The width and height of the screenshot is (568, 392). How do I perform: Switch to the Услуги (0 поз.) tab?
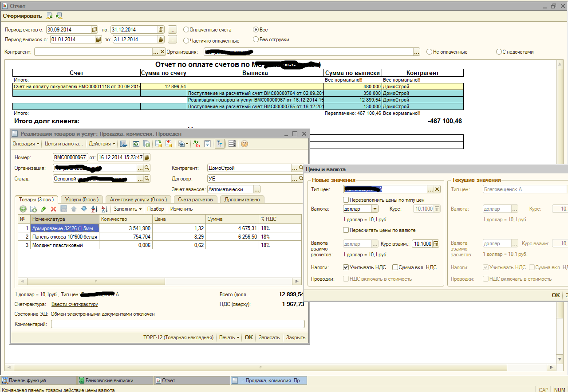[x=82, y=200]
